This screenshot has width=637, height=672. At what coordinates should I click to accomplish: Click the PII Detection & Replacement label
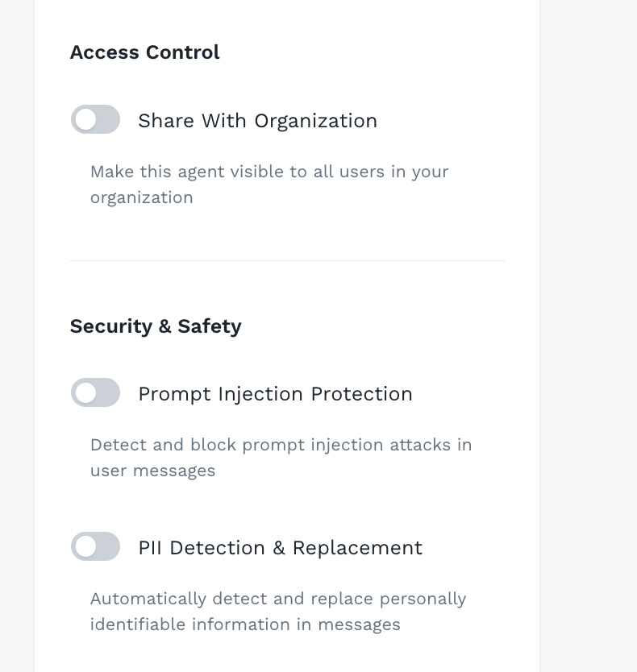pos(280,547)
